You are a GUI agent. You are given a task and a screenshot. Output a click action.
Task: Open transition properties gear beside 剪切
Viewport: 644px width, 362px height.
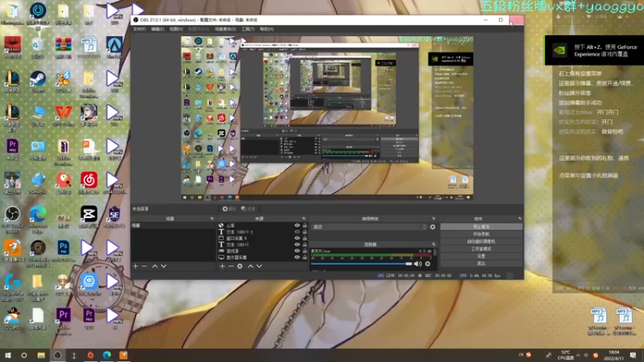tap(432, 227)
